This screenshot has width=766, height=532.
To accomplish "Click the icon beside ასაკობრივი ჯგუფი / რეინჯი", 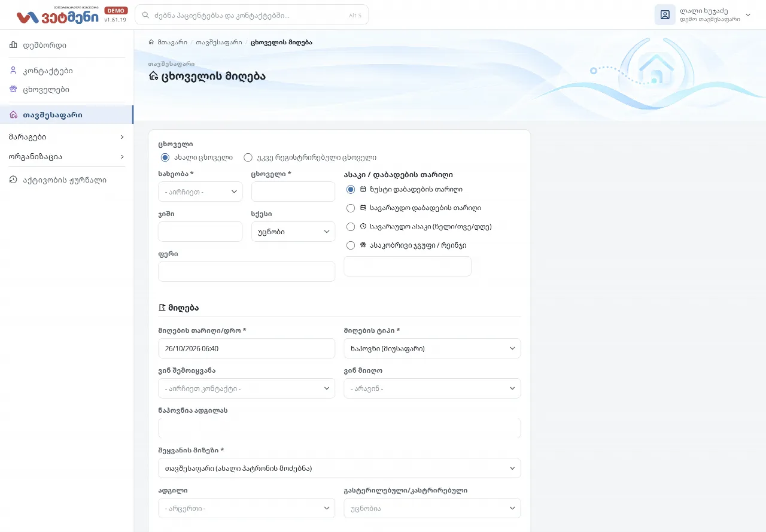I will click(x=363, y=245).
